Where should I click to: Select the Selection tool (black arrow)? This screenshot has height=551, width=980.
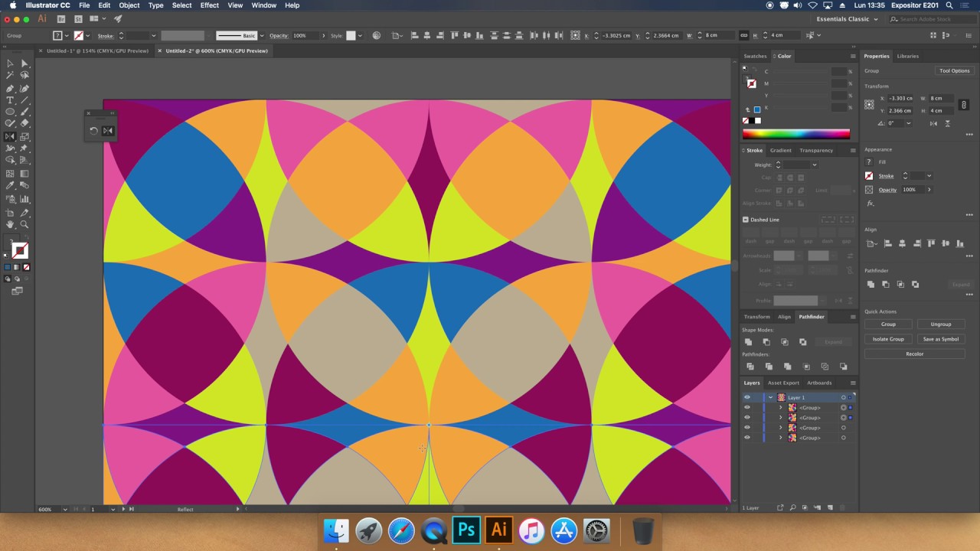[10, 64]
